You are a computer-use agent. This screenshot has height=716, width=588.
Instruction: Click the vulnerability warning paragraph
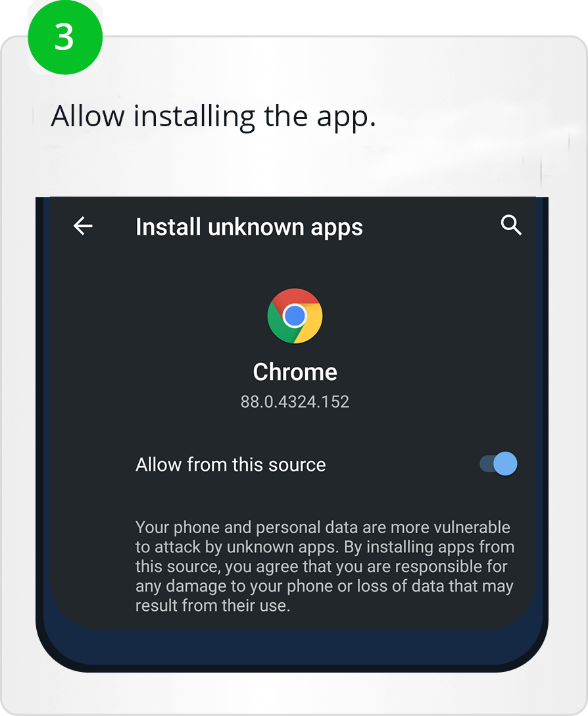[x=325, y=566]
